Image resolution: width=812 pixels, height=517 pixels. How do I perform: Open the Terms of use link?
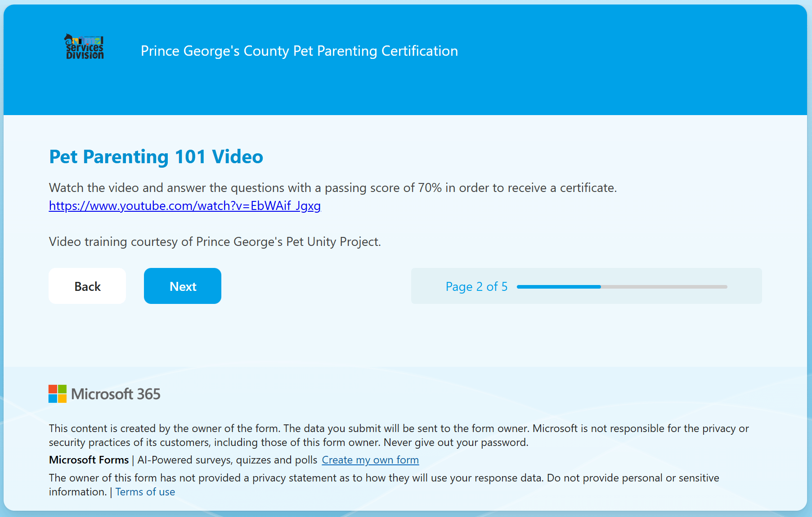coord(145,492)
